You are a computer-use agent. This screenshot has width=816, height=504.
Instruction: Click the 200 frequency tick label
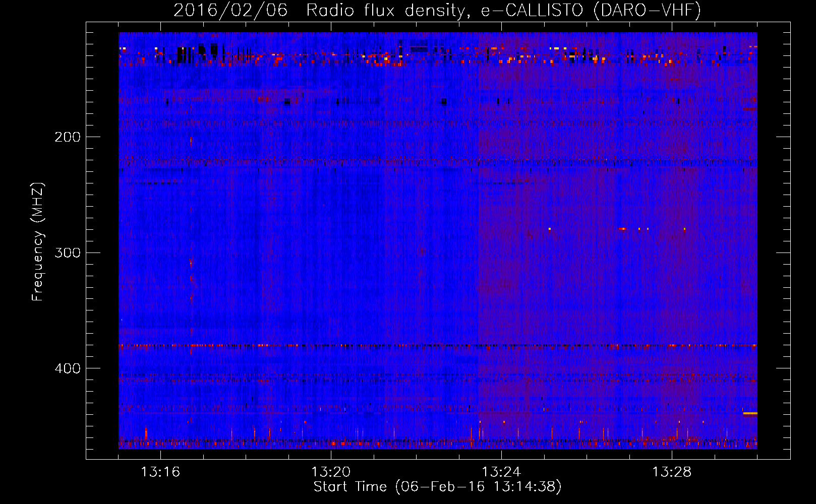pyautogui.click(x=68, y=137)
